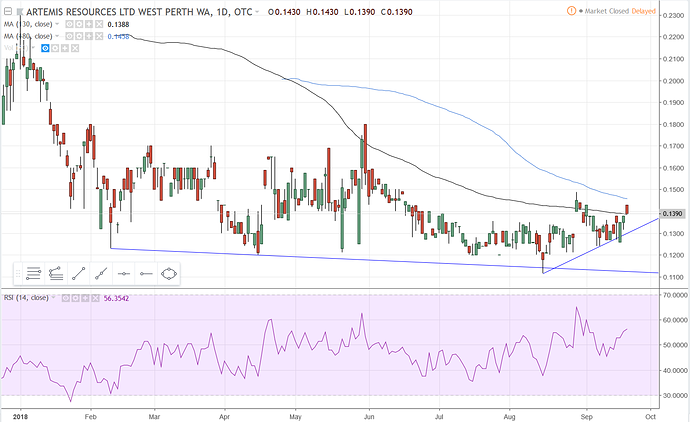Click the MA (30, close) legend label
This screenshot has height=422, width=690.
pyautogui.click(x=28, y=24)
